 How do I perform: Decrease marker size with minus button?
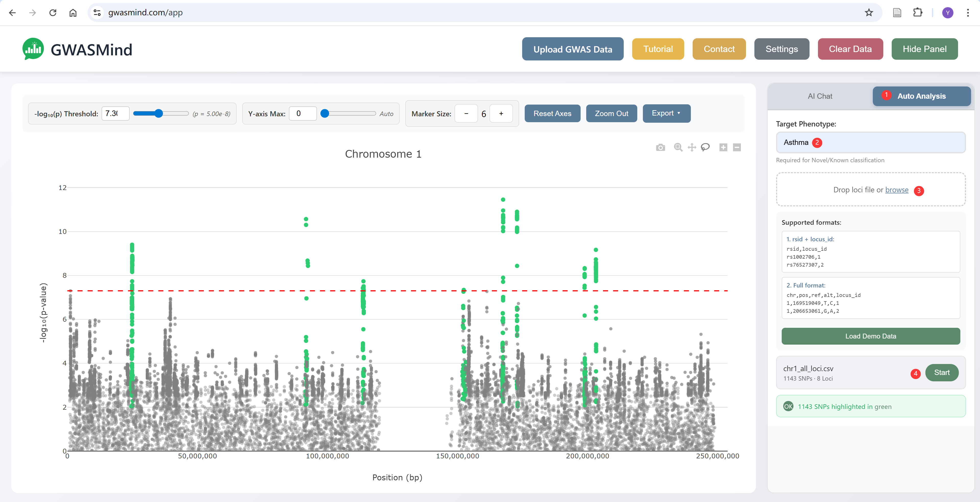(x=466, y=114)
